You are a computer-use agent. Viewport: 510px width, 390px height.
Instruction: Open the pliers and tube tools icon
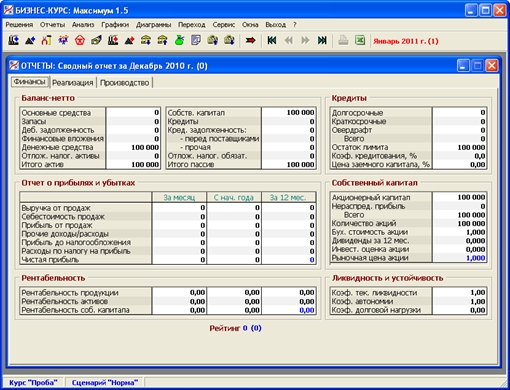pos(46,41)
